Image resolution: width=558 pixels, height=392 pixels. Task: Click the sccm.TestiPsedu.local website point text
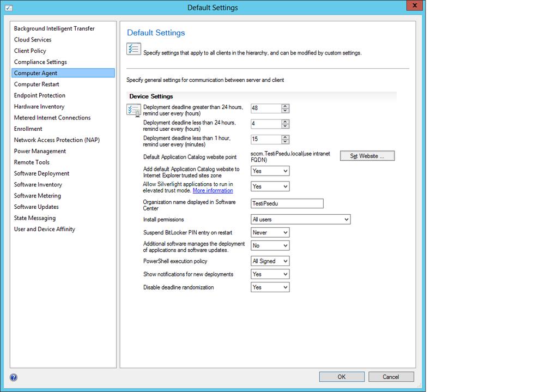290,156
